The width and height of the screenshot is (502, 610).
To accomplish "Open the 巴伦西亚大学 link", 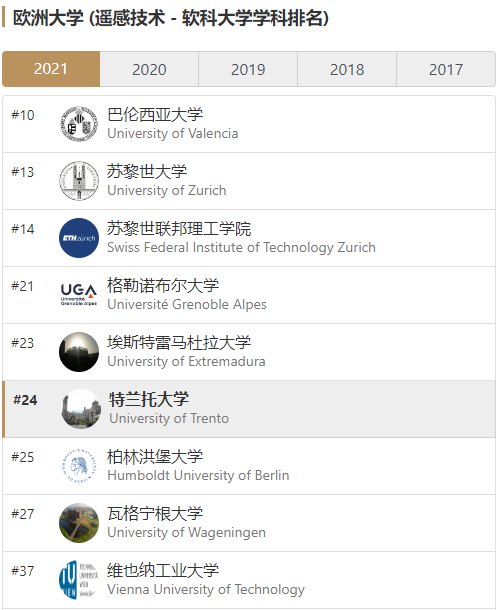I will coord(155,115).
